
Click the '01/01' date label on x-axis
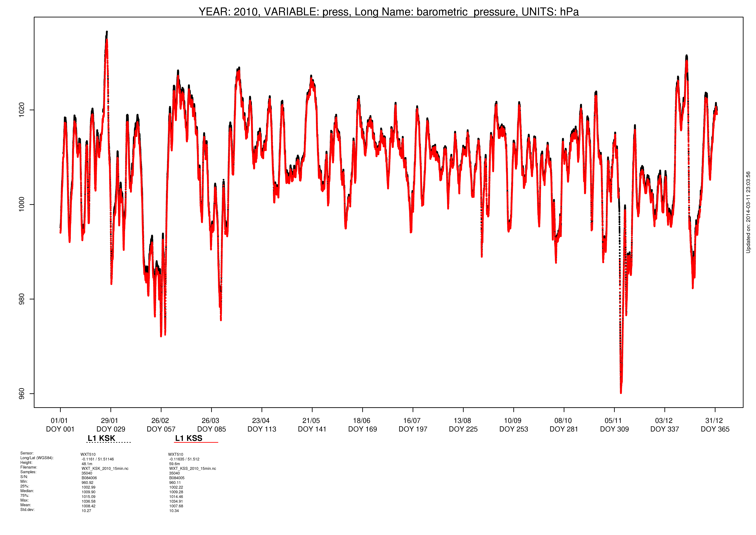tap(59, 421)
